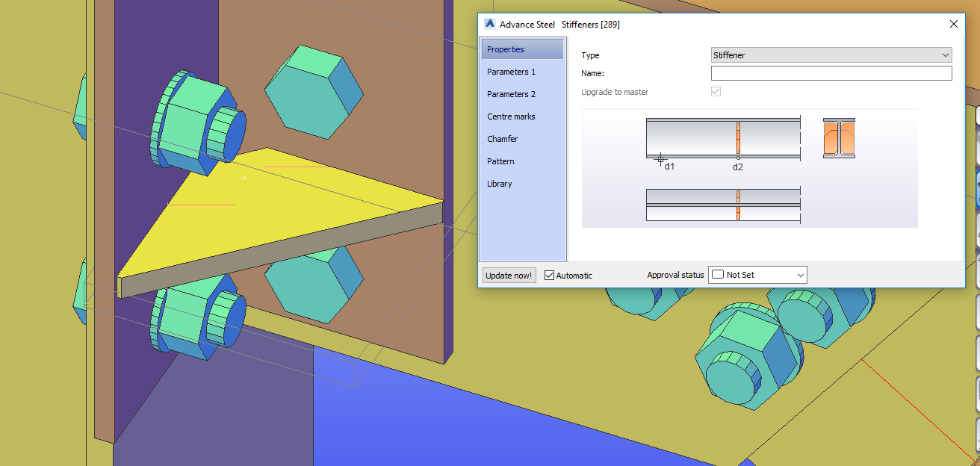980x466 pixels.
Task: Click the Advance Steel logo in the dialog title bar
Action: pos(490,24)
